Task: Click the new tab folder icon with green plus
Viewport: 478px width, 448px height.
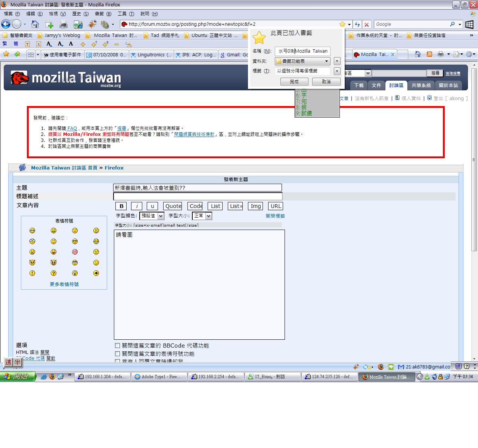Action: click(49, 24)
